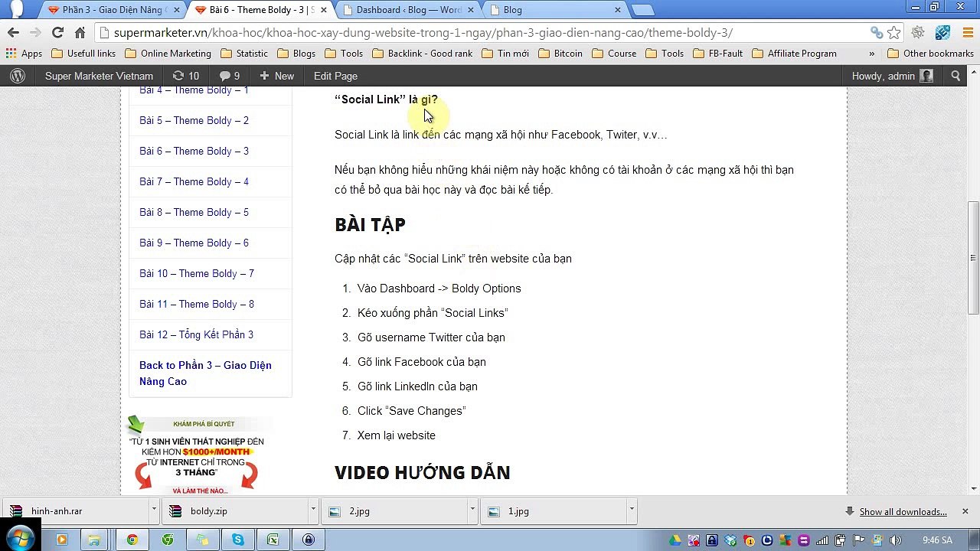Open Bài 12 – Tổng Kết Phần 3
The image size is (980, 551).
(x=196, y=334)
